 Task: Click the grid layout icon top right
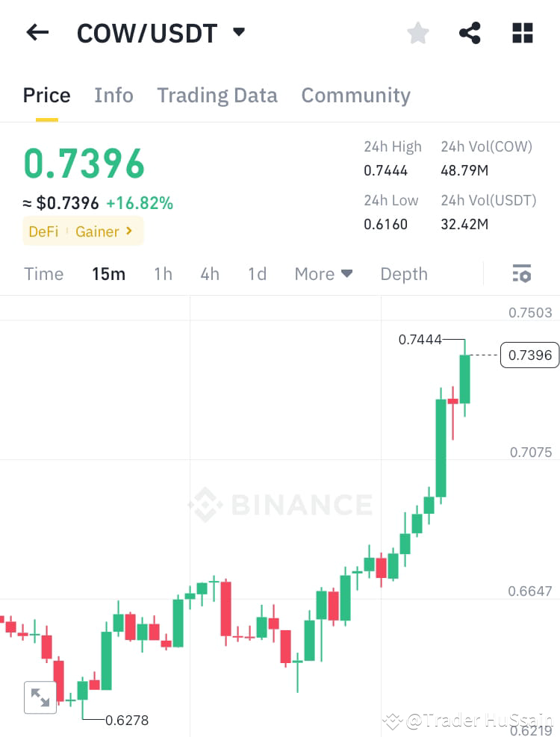522,32
